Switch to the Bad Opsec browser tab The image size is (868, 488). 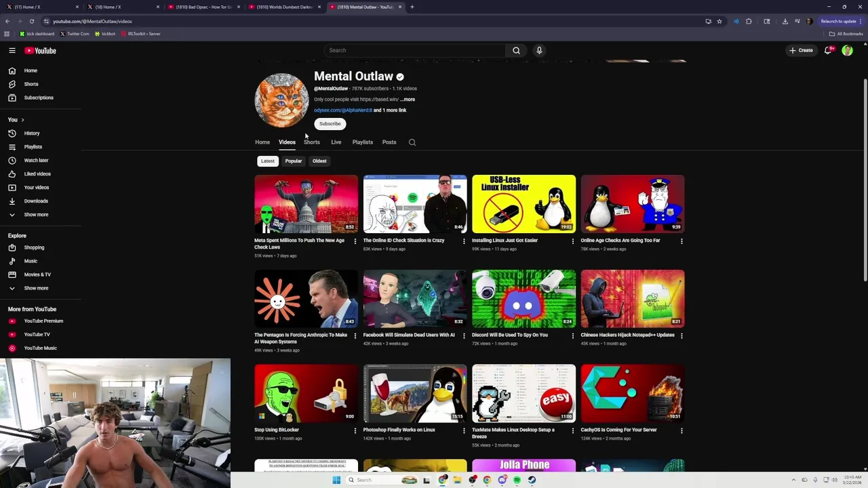(204, 7)
